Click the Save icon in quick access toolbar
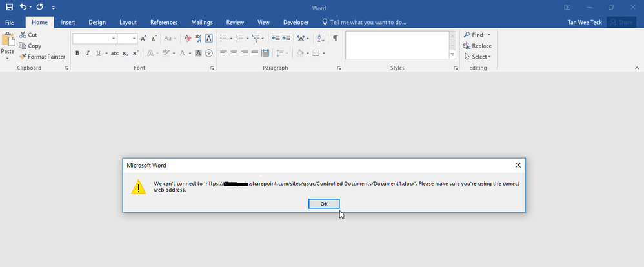 9,7
